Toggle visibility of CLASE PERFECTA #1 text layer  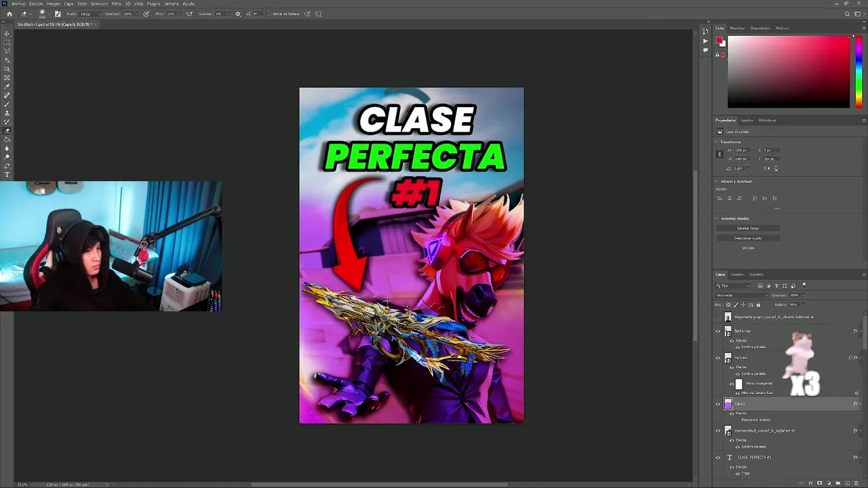(718, 457)
